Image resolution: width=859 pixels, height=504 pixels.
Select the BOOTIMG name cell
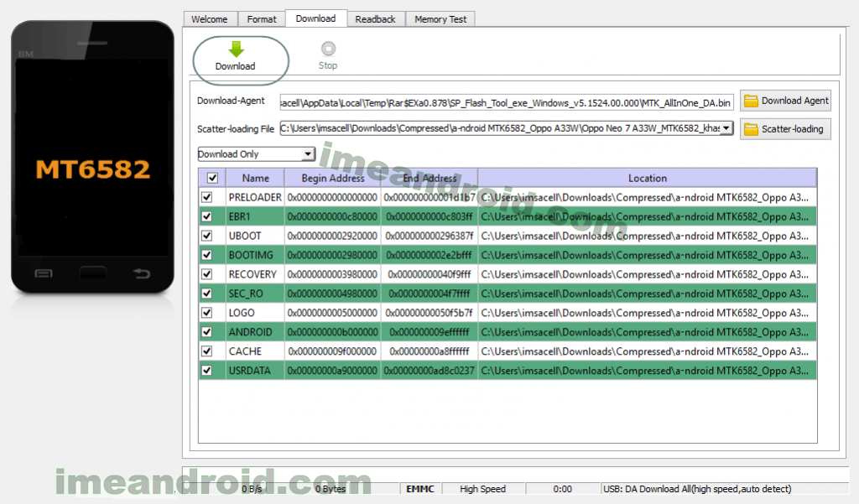coord(255,255)
